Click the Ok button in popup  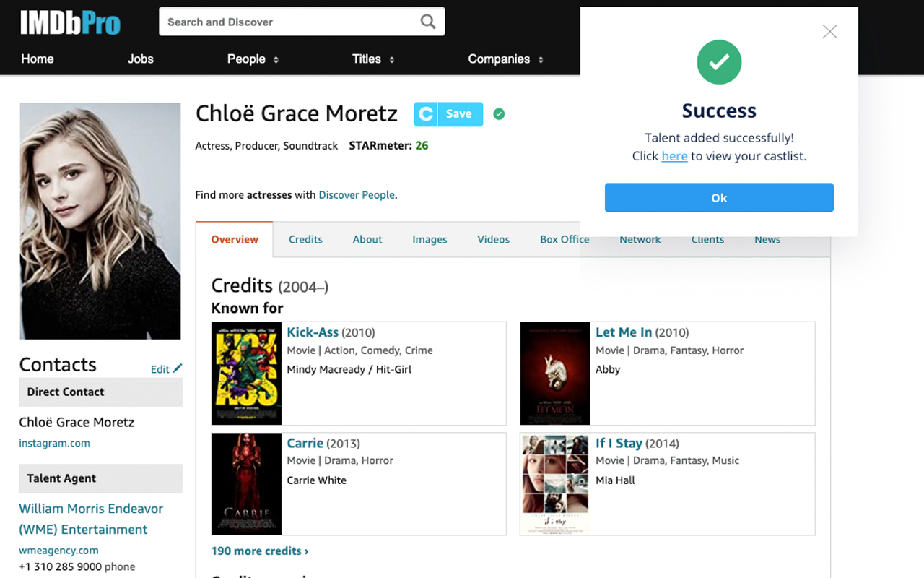click(x=719, y=198)
